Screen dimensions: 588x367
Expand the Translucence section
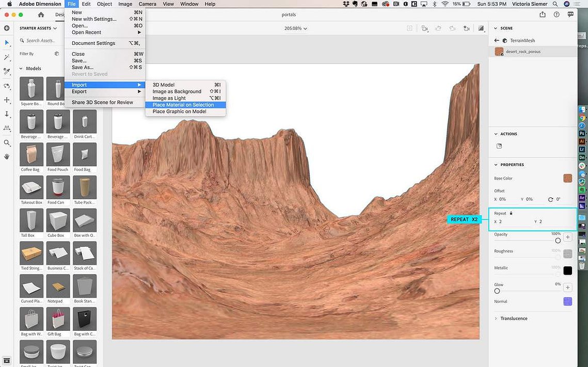coord(496,318)
